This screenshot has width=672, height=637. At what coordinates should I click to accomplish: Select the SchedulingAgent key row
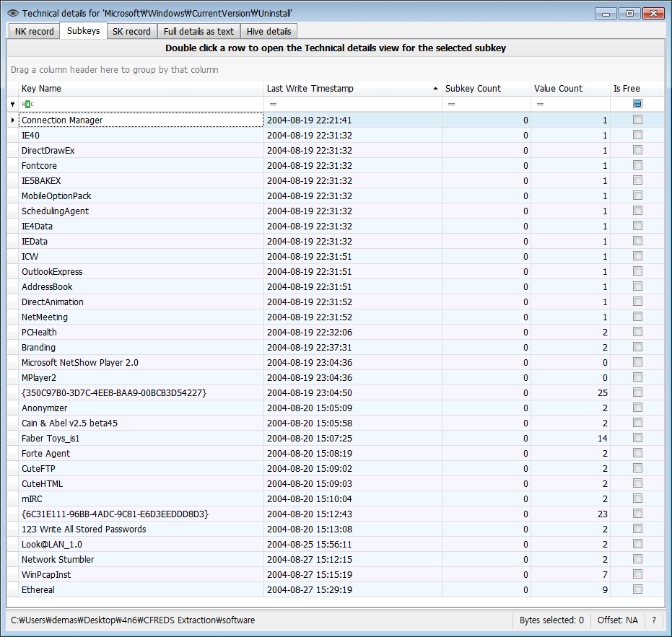336,211
